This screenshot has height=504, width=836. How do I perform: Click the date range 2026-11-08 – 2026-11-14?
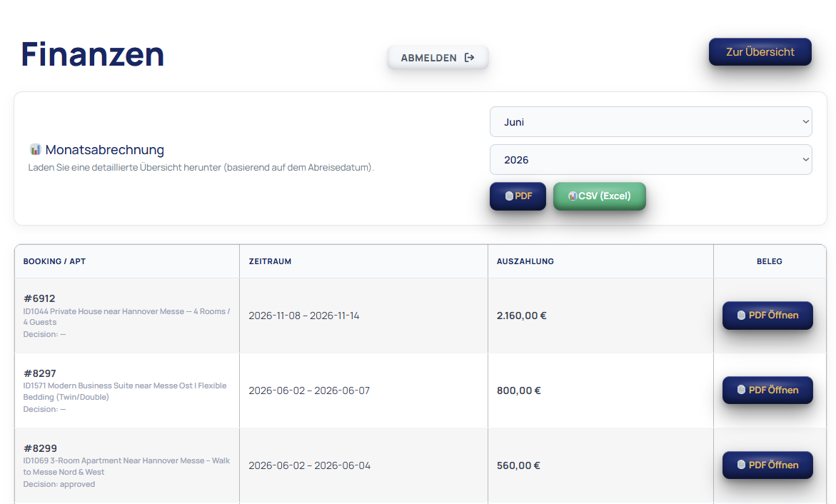coord(304,316)
